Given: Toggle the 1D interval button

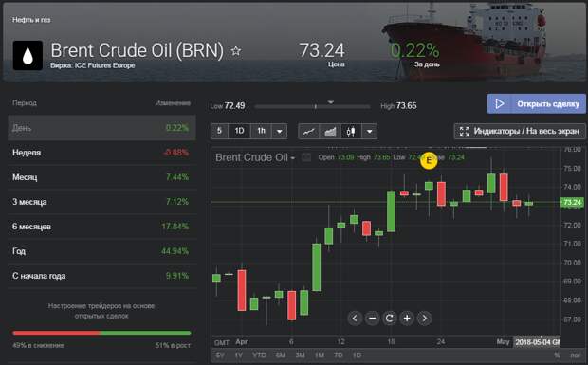Looking at the screenshot, I should coord(239,131).
